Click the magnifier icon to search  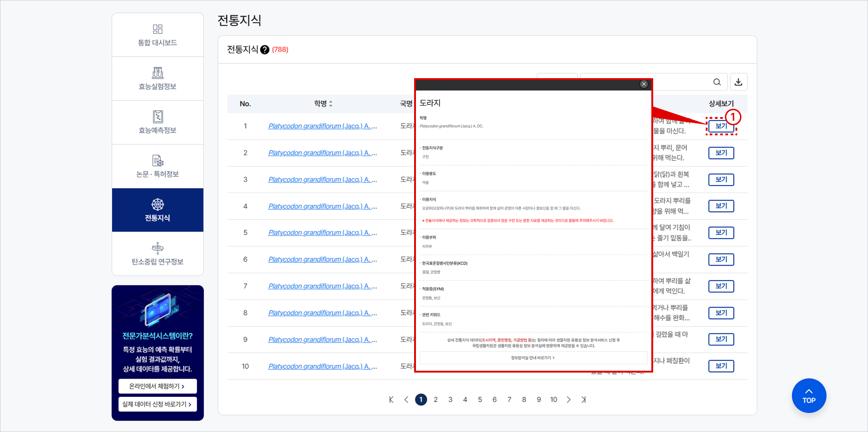pyautogui.click(x=716, y=81)
